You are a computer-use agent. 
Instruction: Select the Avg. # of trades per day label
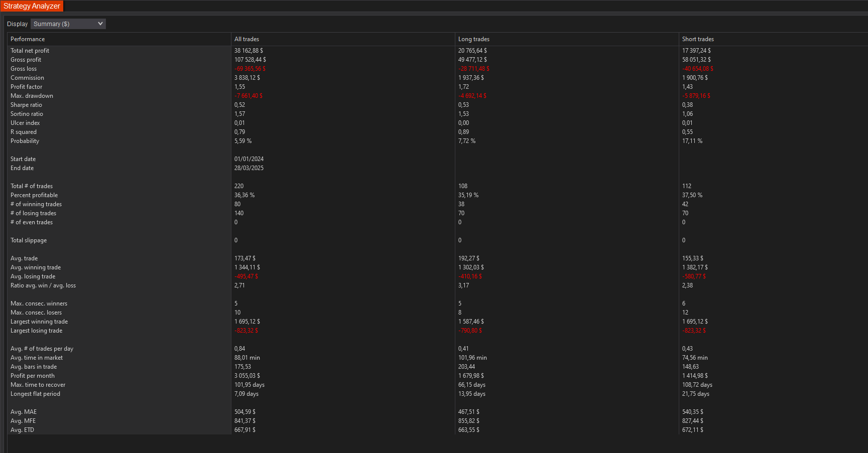tap(42, 349)
